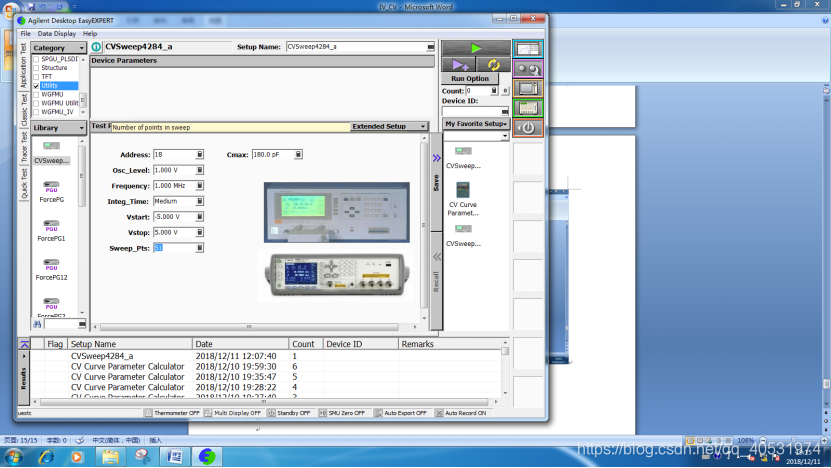Start repeat measurement with yellow arrows button

tap(493, 65)
